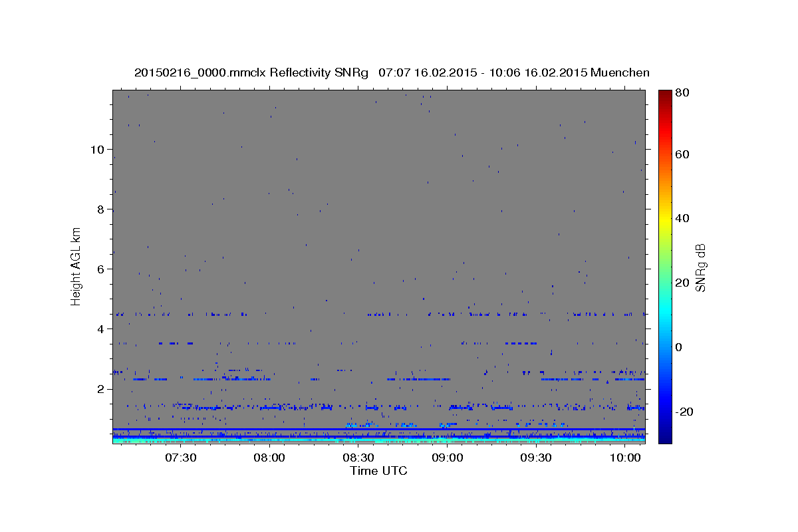Click the 'SNRg dB' colorbar label
This screenshot has width=798, height=532.
tap(700, 267)
